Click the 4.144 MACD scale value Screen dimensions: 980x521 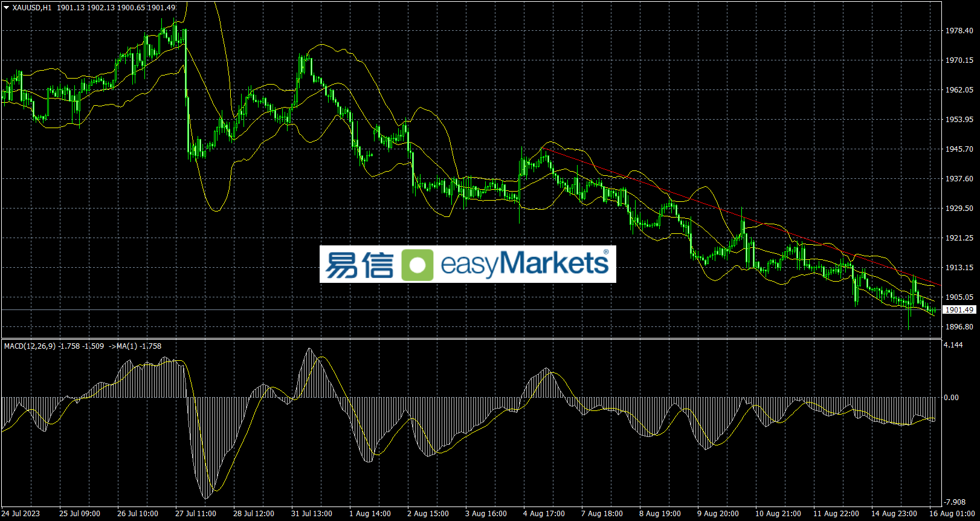(x=953, y=345)
